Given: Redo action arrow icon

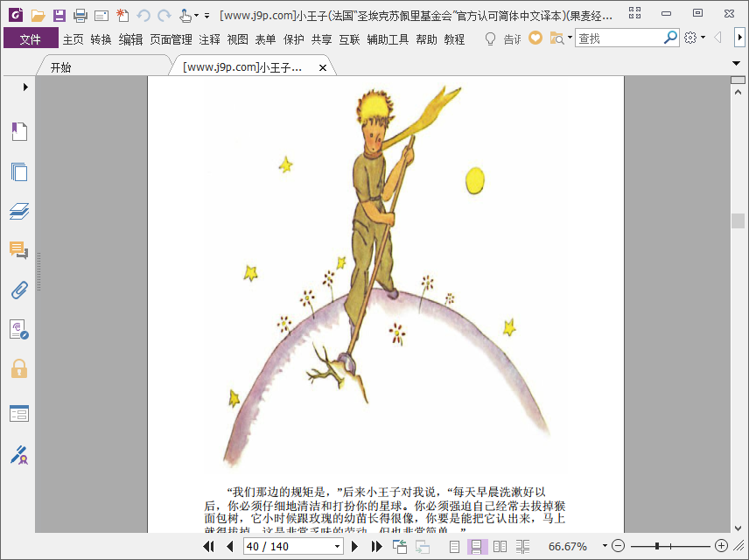Looking at the screenshot, I should click(x=164, y=16).
